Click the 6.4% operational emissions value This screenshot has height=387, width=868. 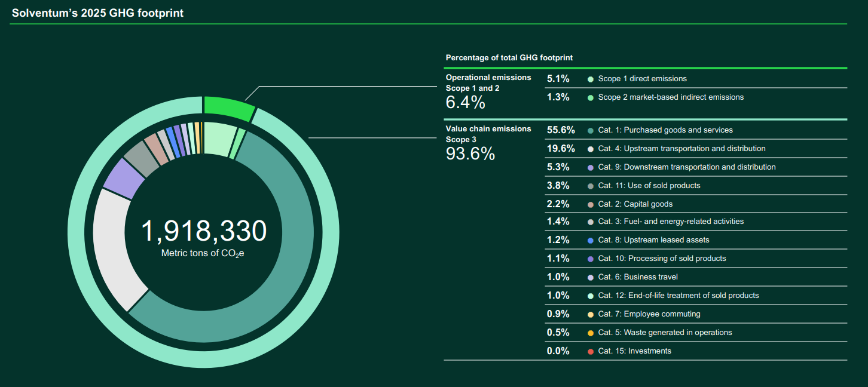point(466,103)
